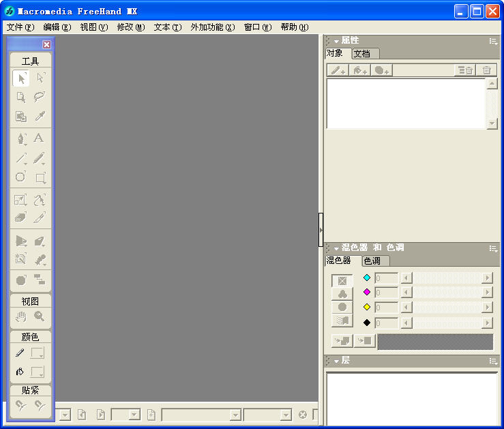Click the stroke color pencil icon
The image size is (504, 429).
click(x=20, y=353)
